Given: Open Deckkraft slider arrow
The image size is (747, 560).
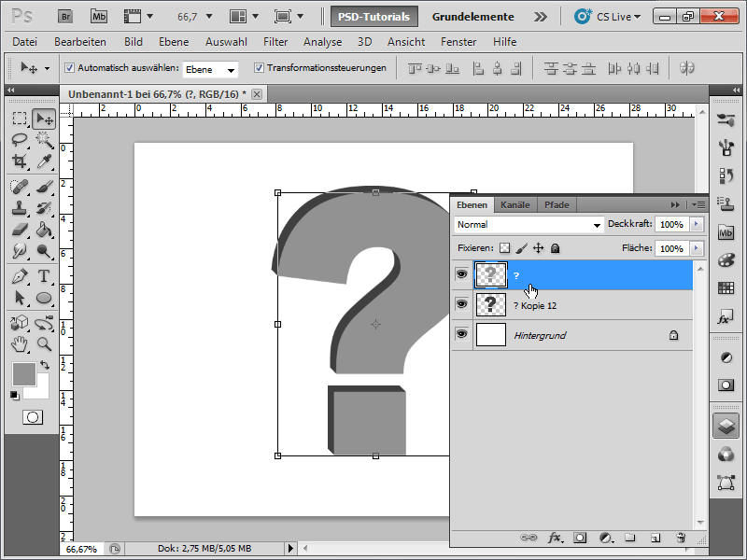Looking at the screenshot, I should coord(697,224).
